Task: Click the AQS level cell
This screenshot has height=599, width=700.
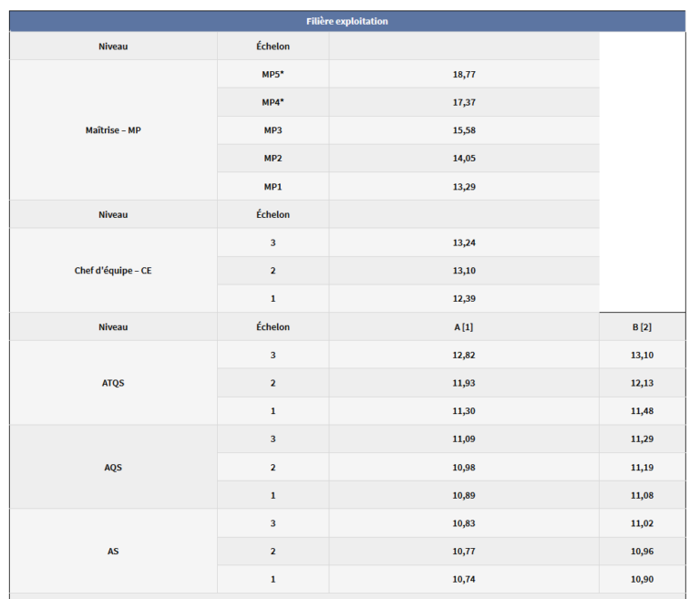Action: coord(113,467)
